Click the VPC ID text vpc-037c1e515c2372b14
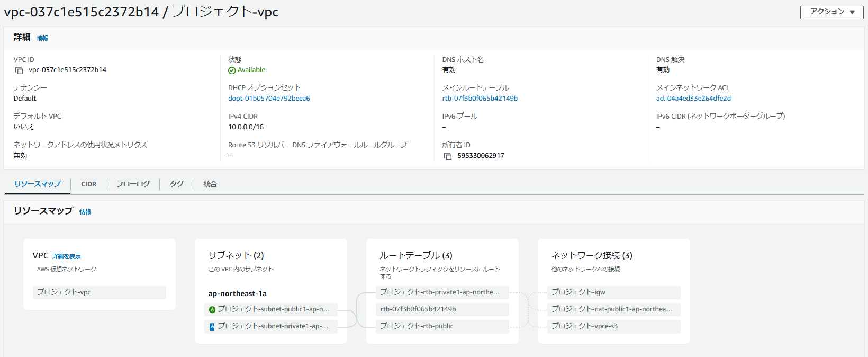 tap(67, 70)
